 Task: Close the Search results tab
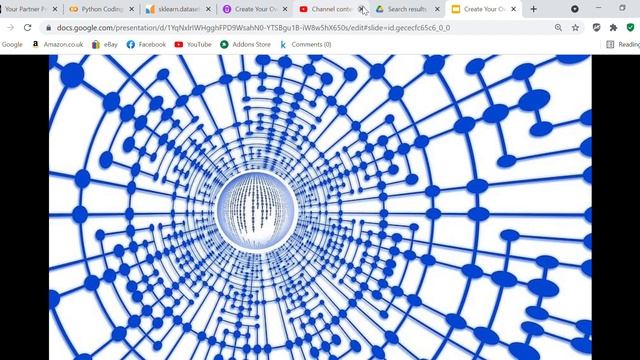click(437, 9)
